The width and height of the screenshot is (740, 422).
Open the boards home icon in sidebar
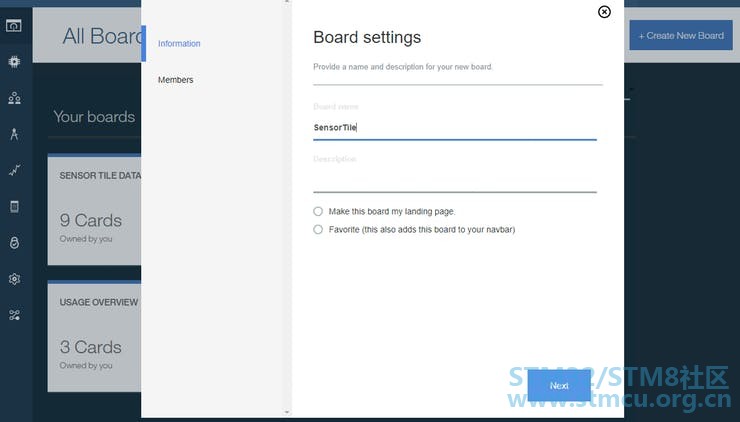[14, 25]
